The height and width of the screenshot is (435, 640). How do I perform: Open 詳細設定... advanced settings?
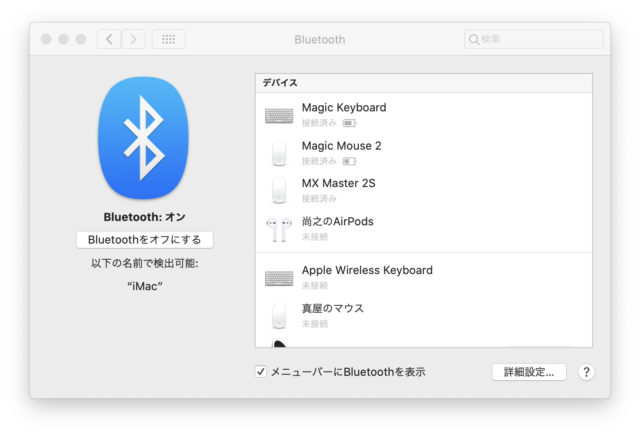529,372
